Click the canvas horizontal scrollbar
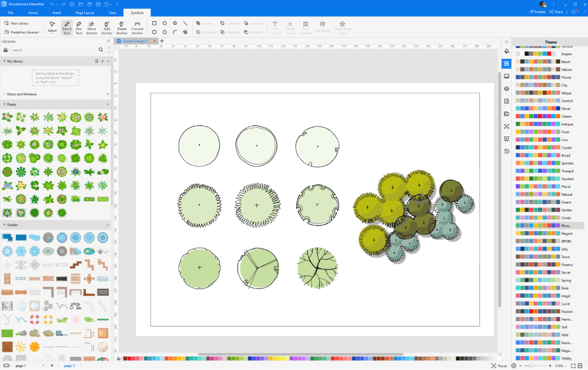The image size is (588, 370). [300, 354]
